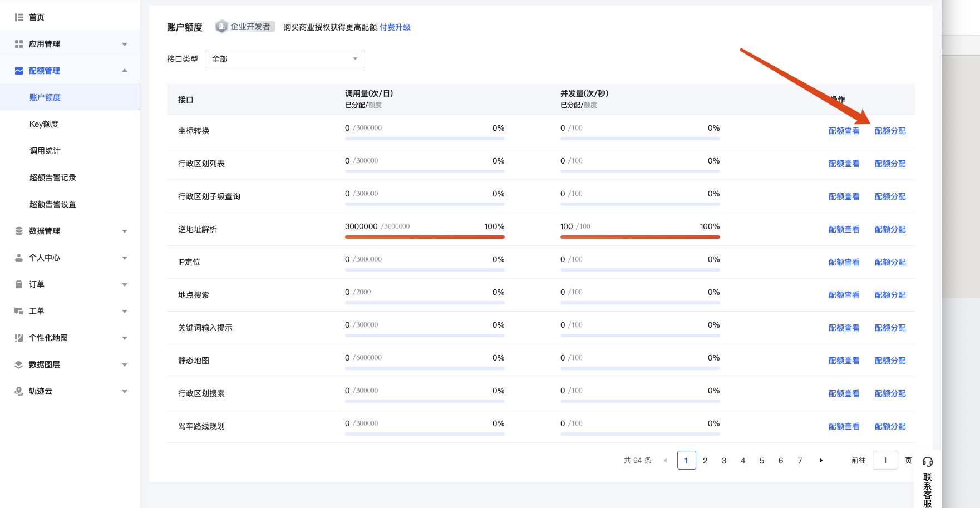Viewport: 980px width, 508px height.
Task: Open 联系客服 headset support icon
Action: pos(927,462)
